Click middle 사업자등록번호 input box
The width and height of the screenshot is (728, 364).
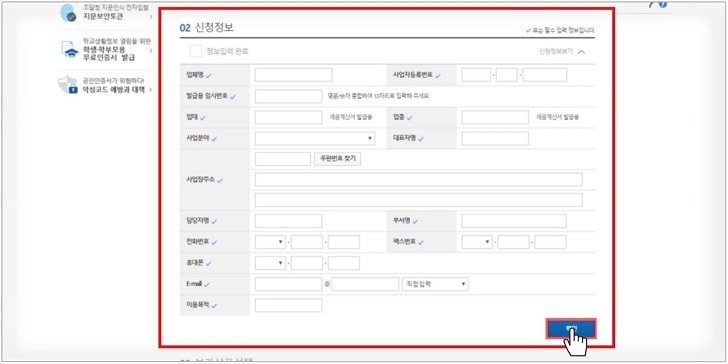tap(507, 75)
